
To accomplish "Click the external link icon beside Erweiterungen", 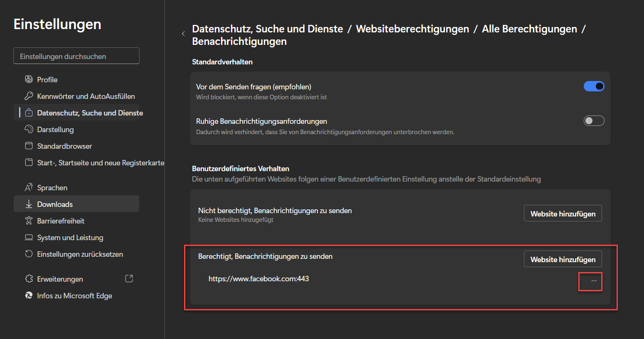I will pos(129,279).
